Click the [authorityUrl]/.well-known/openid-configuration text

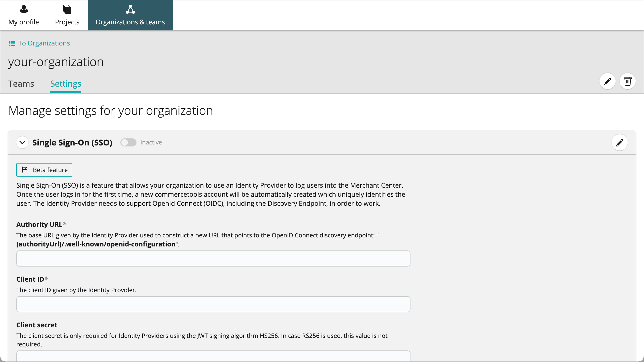[96, 244]
